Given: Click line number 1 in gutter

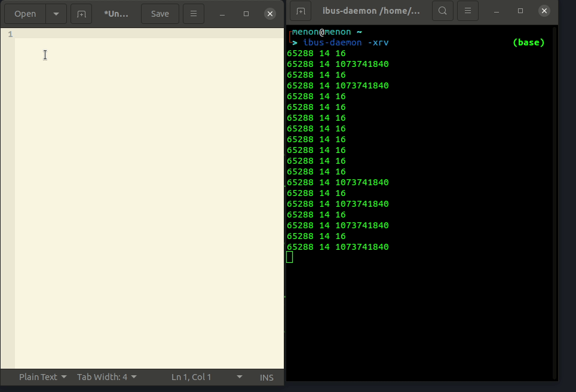Looking at the screenshot, I should (x=10, y=34).
